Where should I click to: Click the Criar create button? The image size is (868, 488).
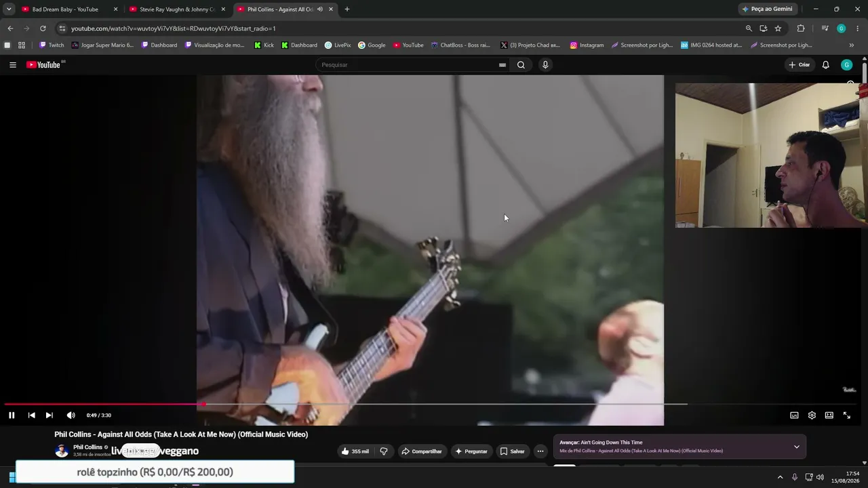coord(800,65)
